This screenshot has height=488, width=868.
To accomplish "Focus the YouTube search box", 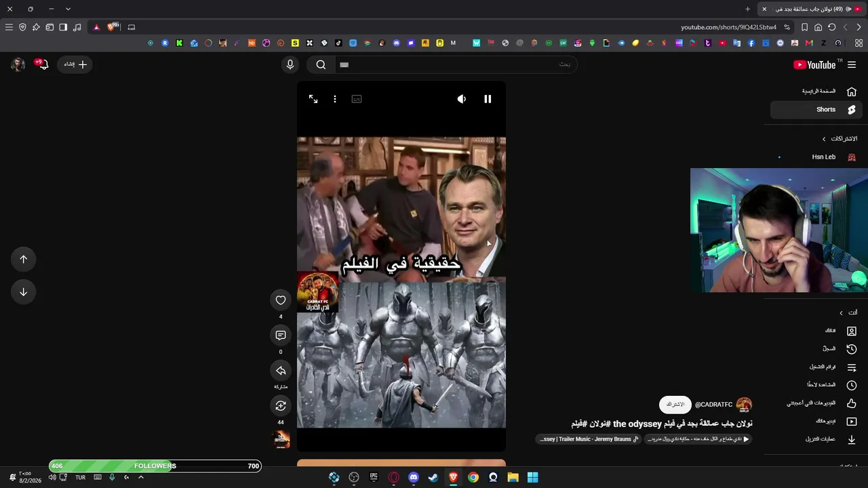I will [x=456, y=64].
